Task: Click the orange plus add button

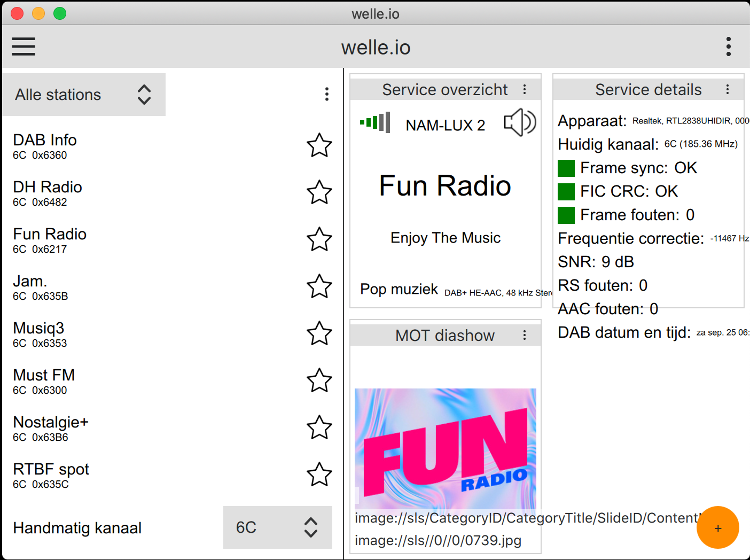Action: click(x=717, y=527)
